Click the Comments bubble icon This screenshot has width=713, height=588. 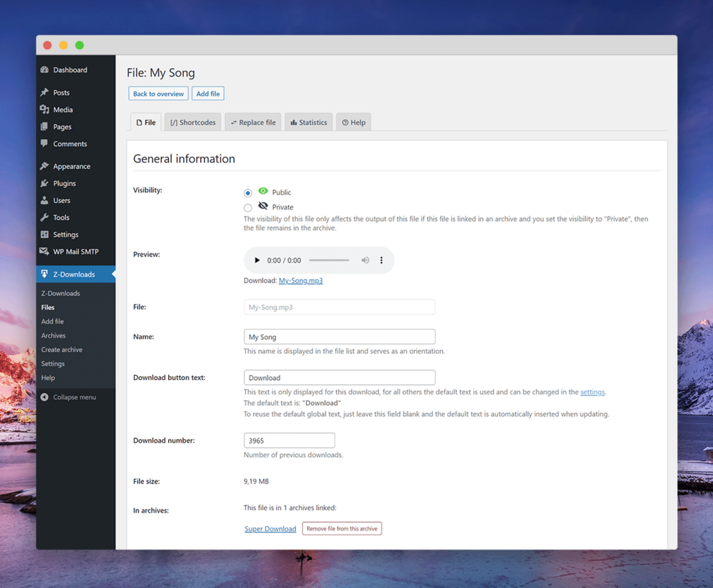coord(44,144)
